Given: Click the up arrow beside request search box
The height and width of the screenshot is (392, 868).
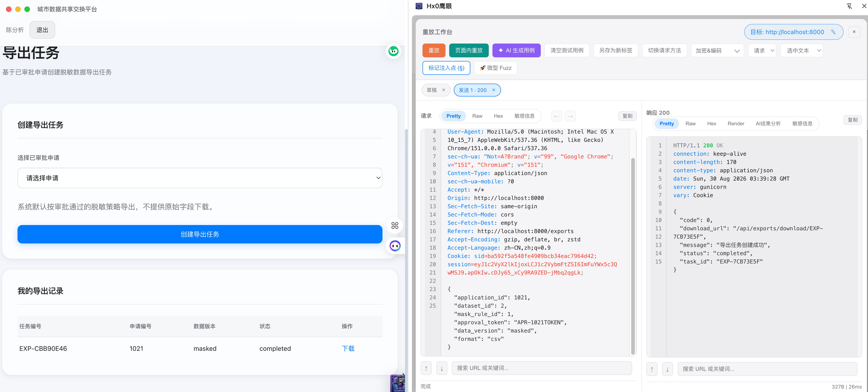Looking at the screenshot, I should pyautogui.click(x=426, y=368).
